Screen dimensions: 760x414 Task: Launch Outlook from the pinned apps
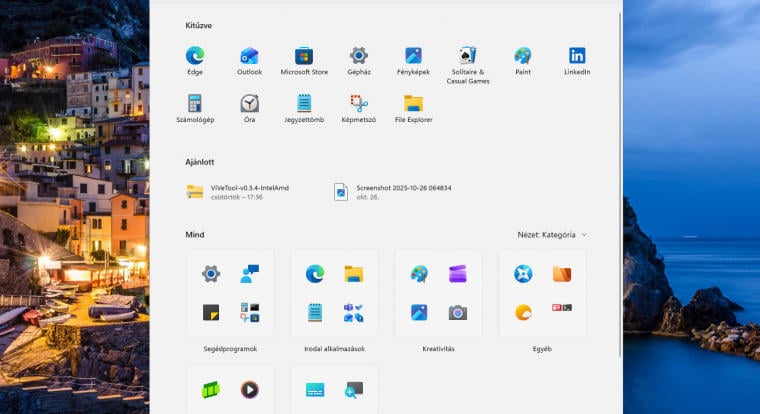(x=249, y=61)
